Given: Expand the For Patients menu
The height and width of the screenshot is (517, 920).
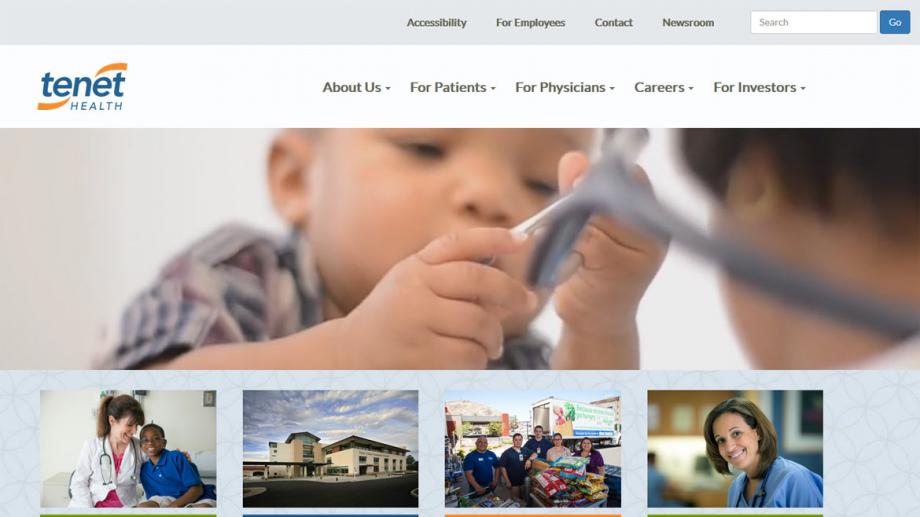Looking at the screenshot, I should click(x=452, y=87).
